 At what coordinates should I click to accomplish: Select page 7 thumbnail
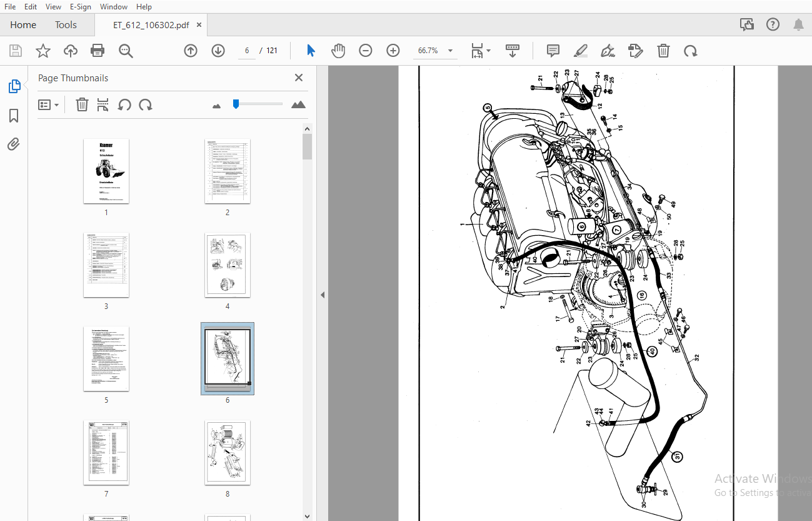click(106, 452)
